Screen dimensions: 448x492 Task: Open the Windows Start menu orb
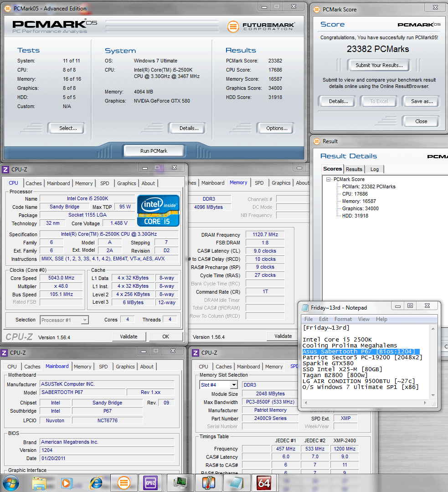point(10,483)
